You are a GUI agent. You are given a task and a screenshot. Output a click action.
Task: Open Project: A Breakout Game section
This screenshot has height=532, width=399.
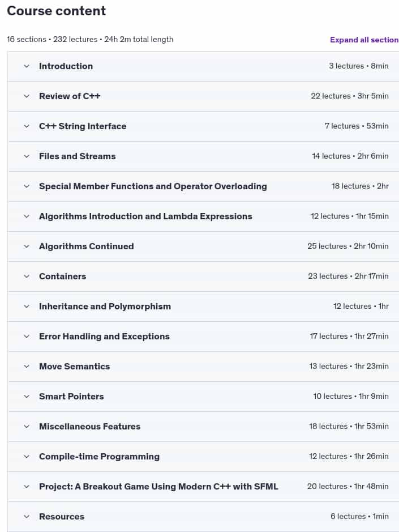click(x=158, y=487)
